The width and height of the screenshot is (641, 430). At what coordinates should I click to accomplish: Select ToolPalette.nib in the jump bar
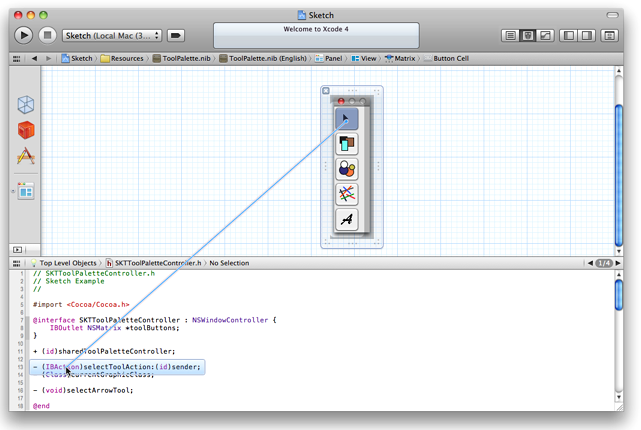point(181,59)
